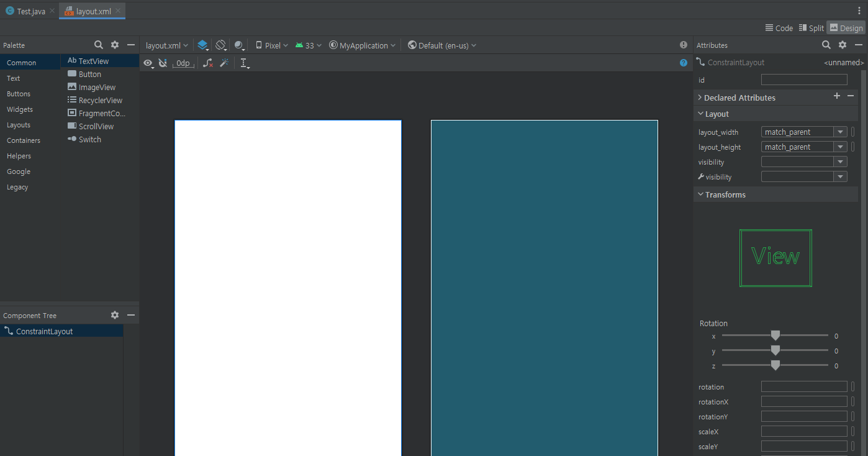This screenshot has height=456, width=868.
Task: Open the tools visibility dropdown with wrench
Action: click(840, 176)
